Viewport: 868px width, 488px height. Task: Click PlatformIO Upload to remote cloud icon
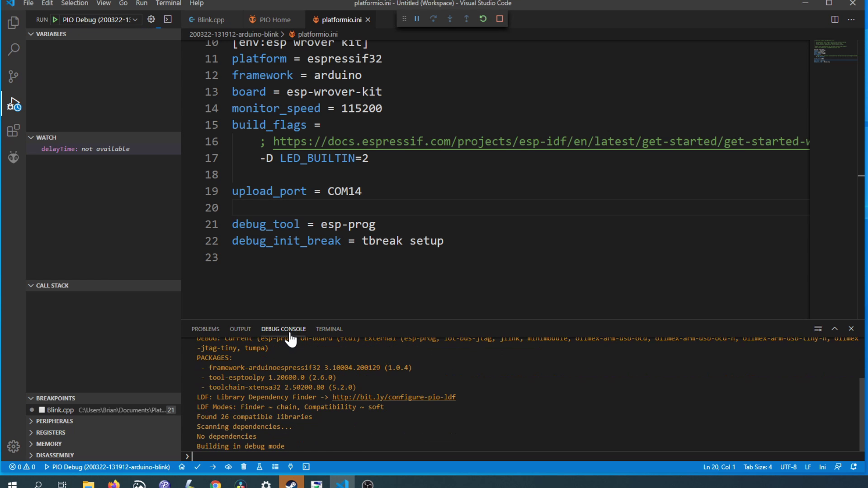(x=228, y=467)
